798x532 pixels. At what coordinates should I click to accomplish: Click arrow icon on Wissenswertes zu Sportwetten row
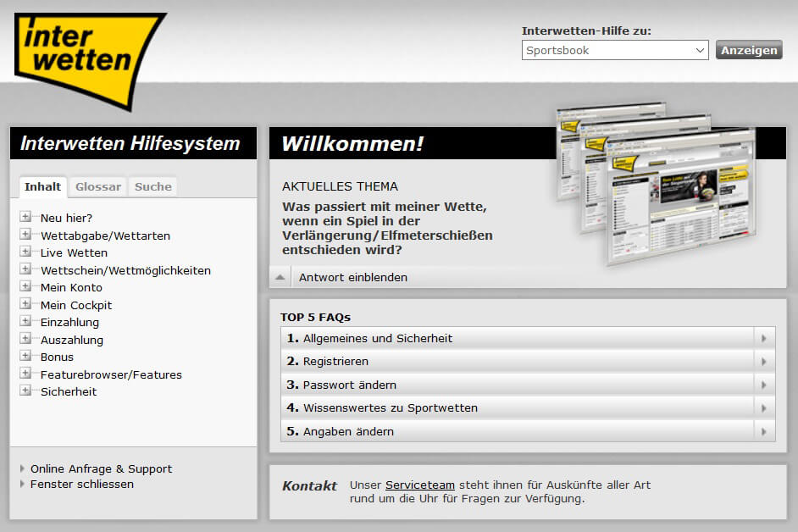tap(764, 407)
